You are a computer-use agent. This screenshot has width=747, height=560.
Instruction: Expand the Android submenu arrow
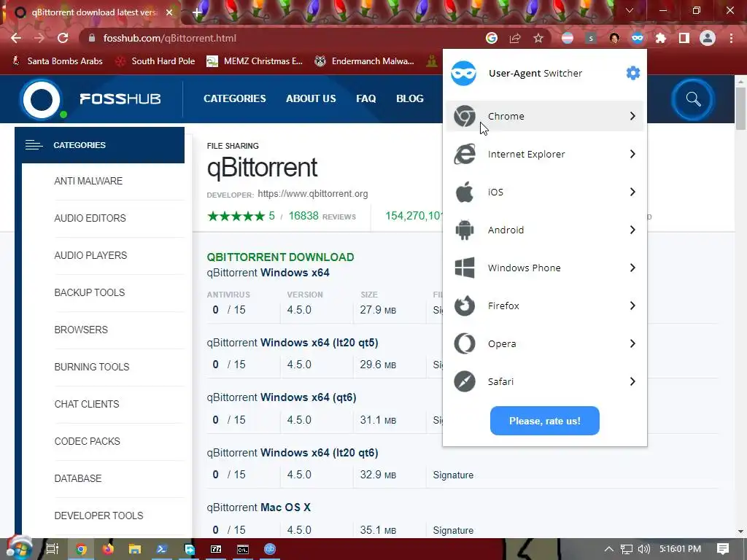(x=632, y=230)
